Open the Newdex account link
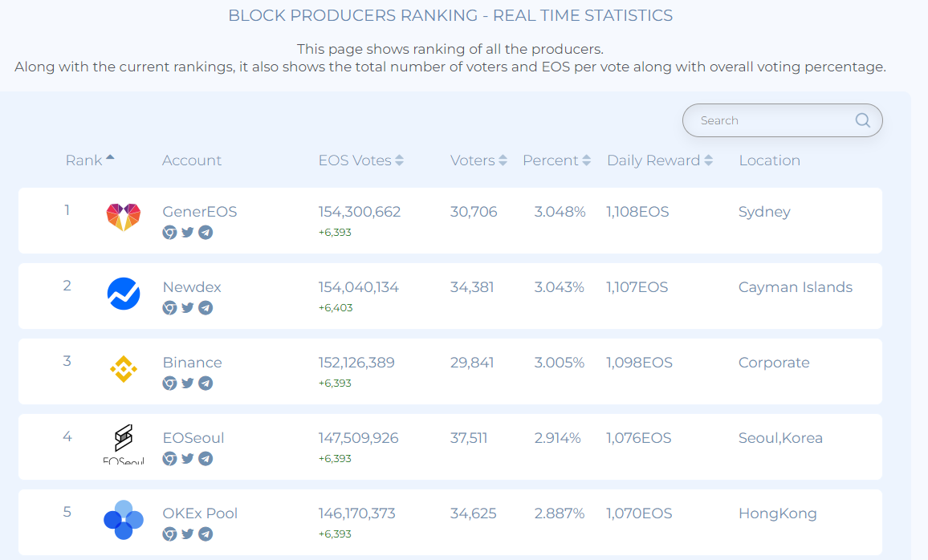Image resolution: width=928 pixels, height=560 pixels. (192, 287)
